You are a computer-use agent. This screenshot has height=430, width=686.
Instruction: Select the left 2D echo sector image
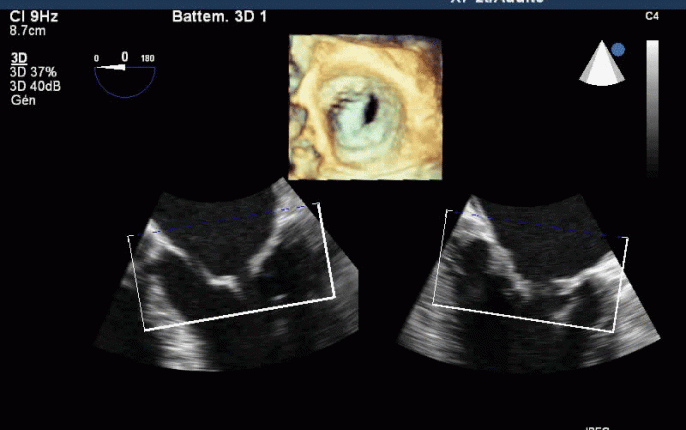pos(226,274)
